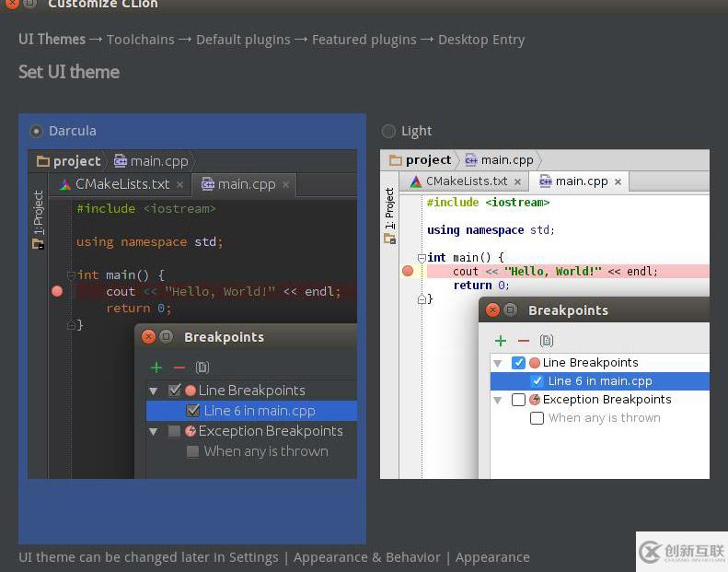This screenshot has width=728, height=572.
Task: Uncheck Line 6 in main.cpp checkbox, Light
Action: coord(537,381)
